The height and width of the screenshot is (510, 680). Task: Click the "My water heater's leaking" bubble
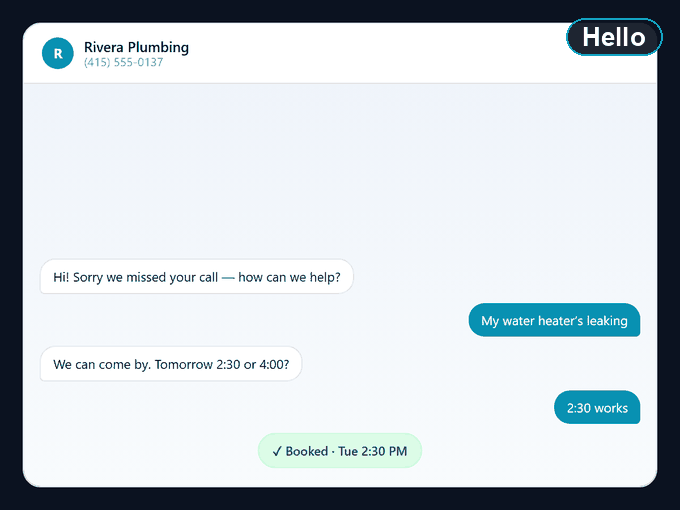point(554,320)
